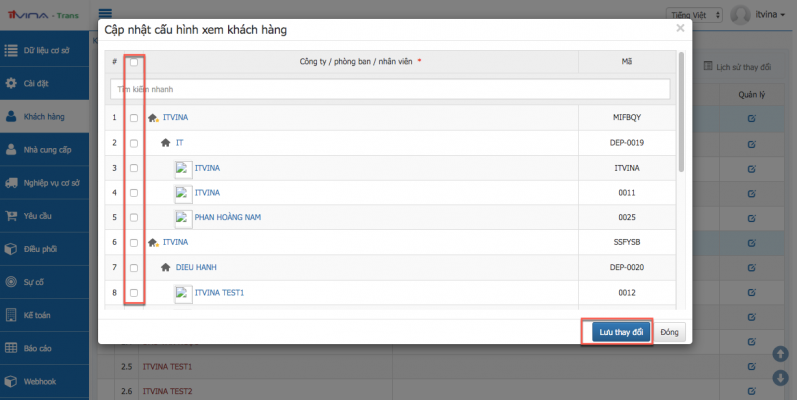Image resolution: width=797 pixels, height=400 pixels.
Task: Click the scroll-up arrow circle icon
Action: (x=780, y=354)
